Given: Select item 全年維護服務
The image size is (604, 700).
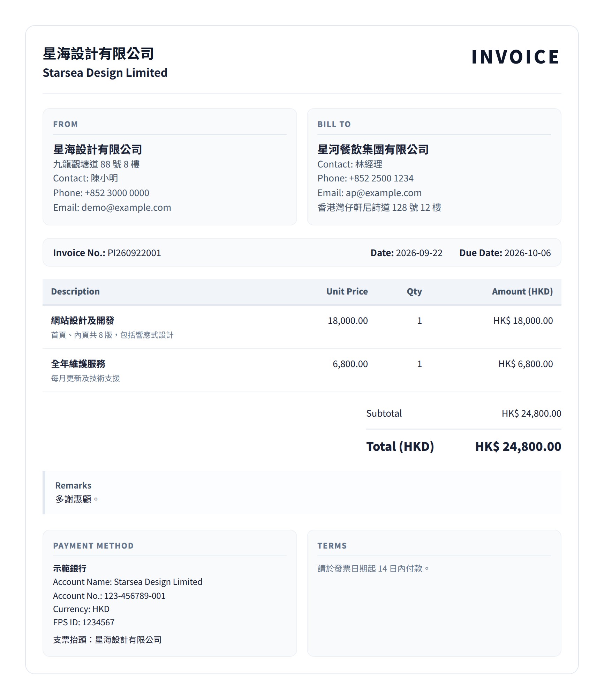Looking at the screenshot, I should [x=78, y=364].
